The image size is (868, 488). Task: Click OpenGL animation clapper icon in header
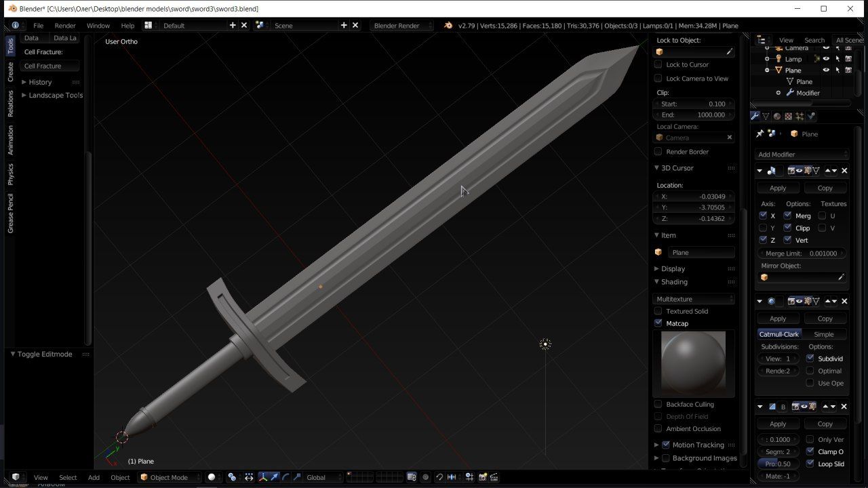point(494,477)
